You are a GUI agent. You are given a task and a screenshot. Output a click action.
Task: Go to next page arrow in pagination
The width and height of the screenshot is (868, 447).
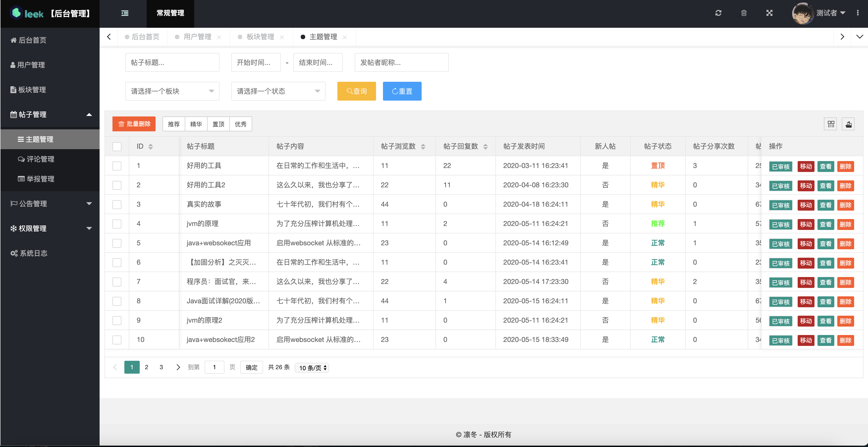click(x=178, y=367)
